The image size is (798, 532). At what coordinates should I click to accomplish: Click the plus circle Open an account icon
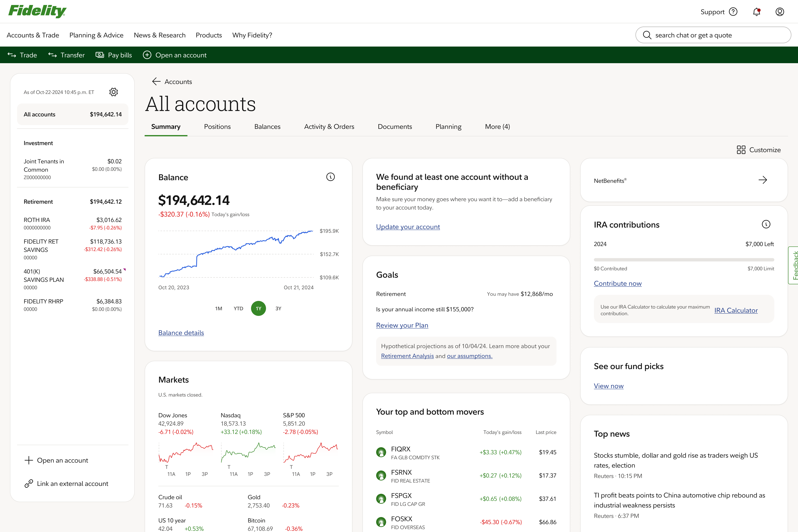(x=147, y=55)
